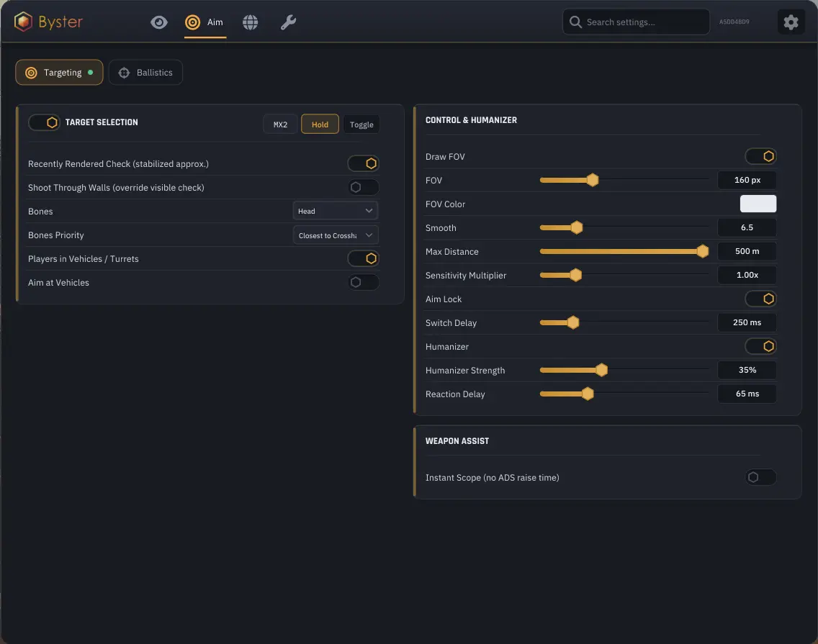Screen dimensions: 818x644
Task: Focus the Search settings field
Action: point(636,22)
